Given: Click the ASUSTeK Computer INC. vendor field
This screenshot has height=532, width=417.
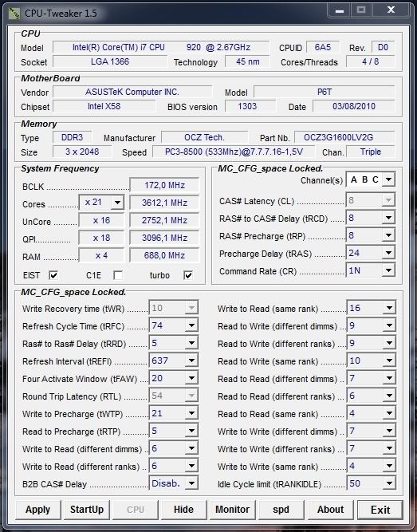Looking at the screenshot, I should click(x=132, y=92).
